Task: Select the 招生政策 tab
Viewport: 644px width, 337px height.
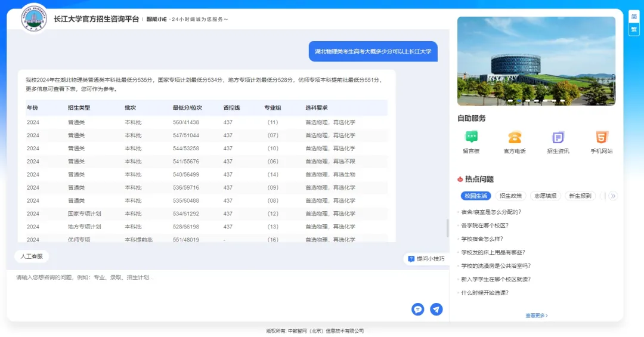Action: pyautogui.click(x=510, y=196)
